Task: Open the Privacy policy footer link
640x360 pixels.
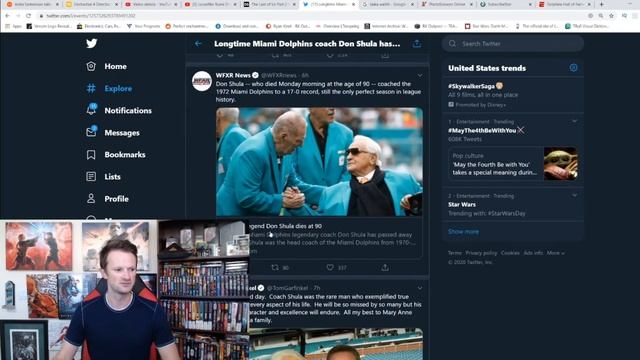Action: pos(481,253)
